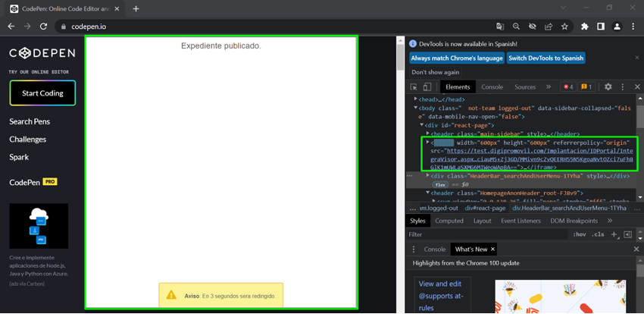
Task: Click the red errors count badge
Action: click(567, 87)
